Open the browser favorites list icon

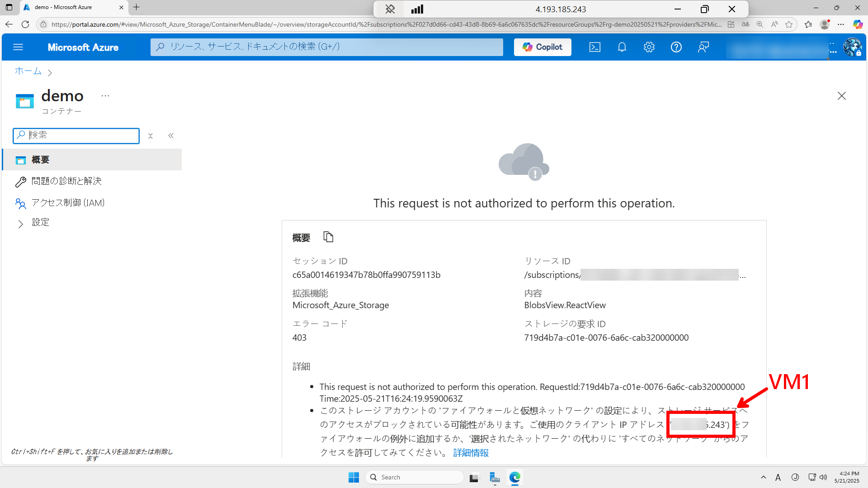(x=808, y=24)
